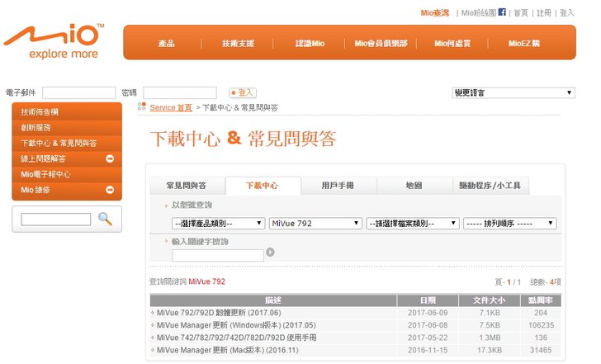
Task: Click the Facebook icon beside Mio粉絲團
Action: click(x=501, y=12)
